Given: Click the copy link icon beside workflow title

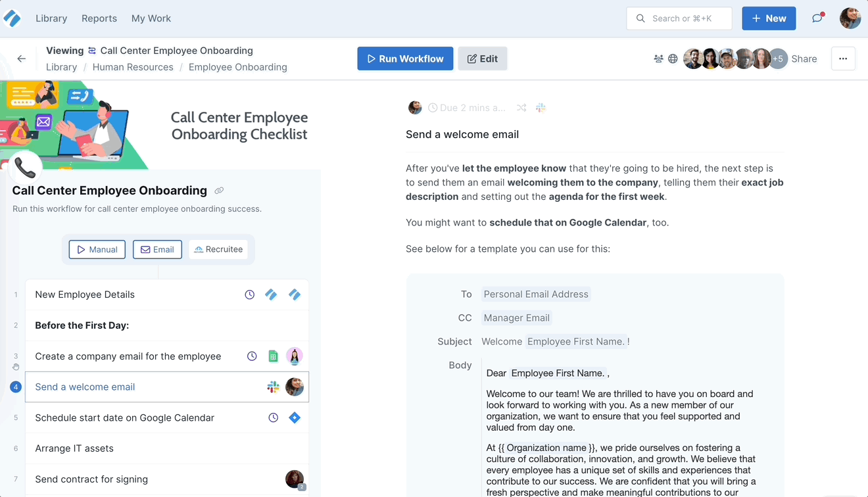Looking at the screenshot, I should click(x=219, y=191).
